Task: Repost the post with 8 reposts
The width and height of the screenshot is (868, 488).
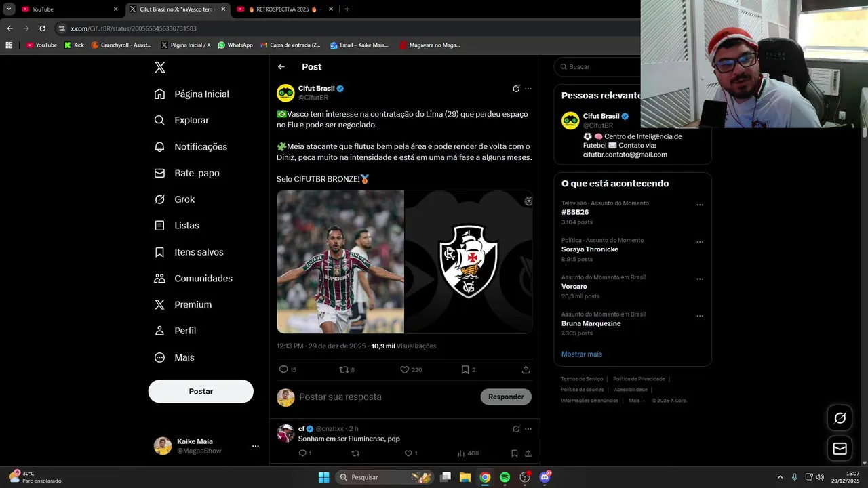Action: coord(343,369)
